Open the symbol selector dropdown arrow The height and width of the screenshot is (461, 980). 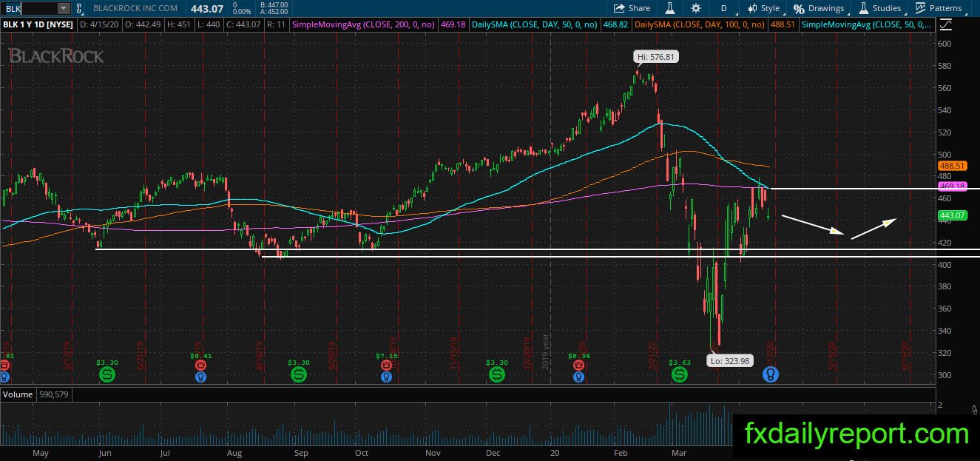pos(64,8)
